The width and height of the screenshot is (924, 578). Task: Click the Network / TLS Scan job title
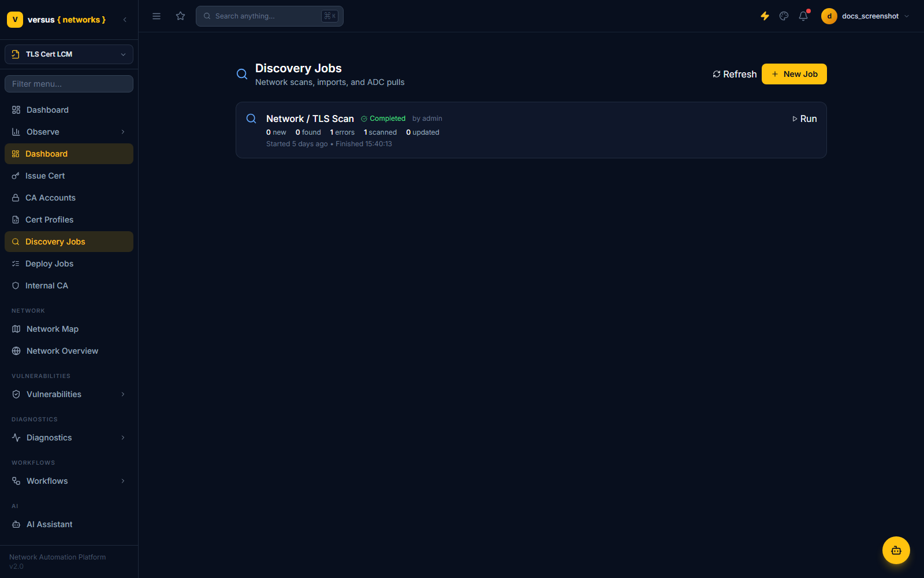click(310, 118)
